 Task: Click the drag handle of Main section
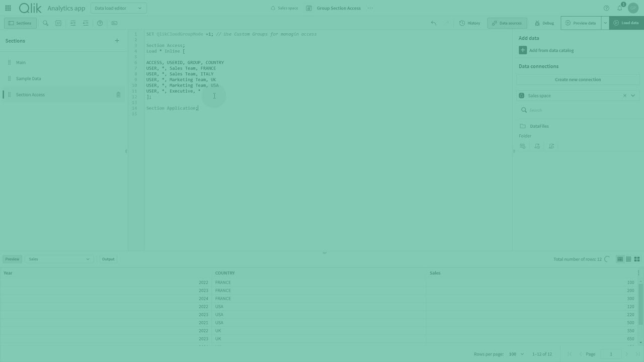click(9, 62)
